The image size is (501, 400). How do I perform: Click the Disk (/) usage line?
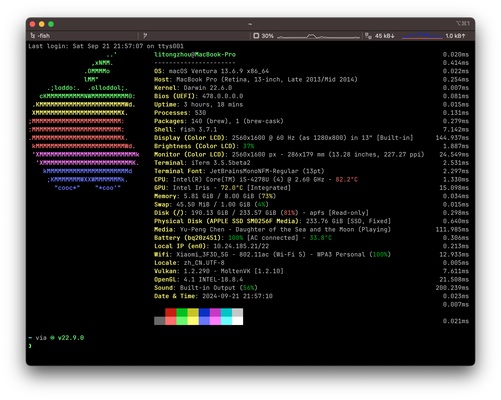click(x=261, y=213)
